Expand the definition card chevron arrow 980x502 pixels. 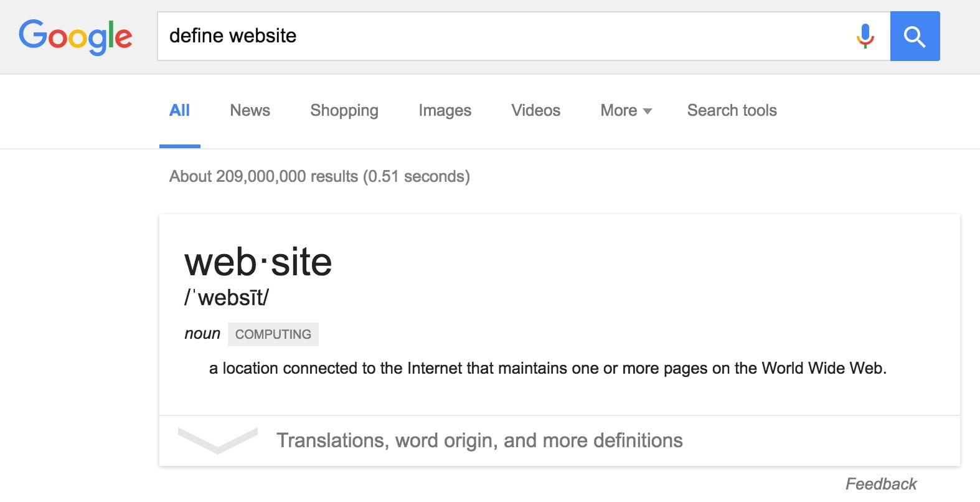tap(217, 440)
